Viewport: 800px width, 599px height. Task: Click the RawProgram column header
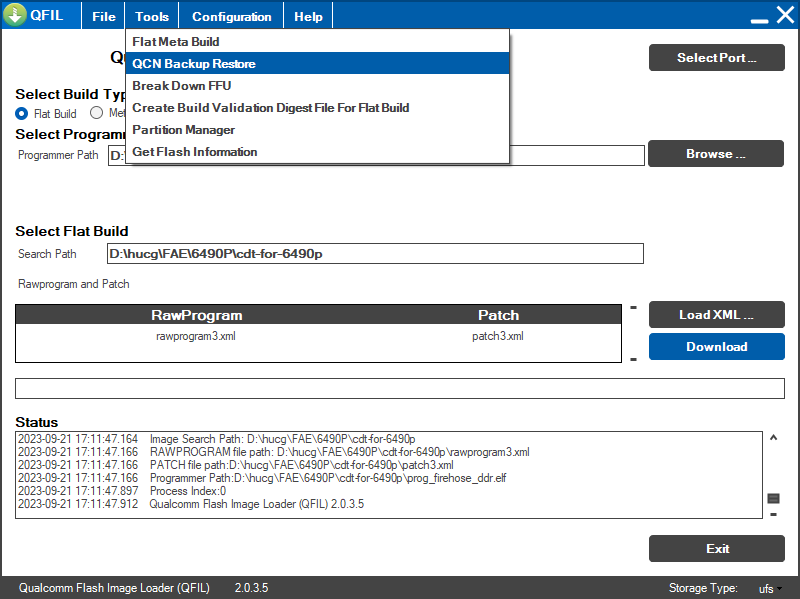tap(196, 315)
